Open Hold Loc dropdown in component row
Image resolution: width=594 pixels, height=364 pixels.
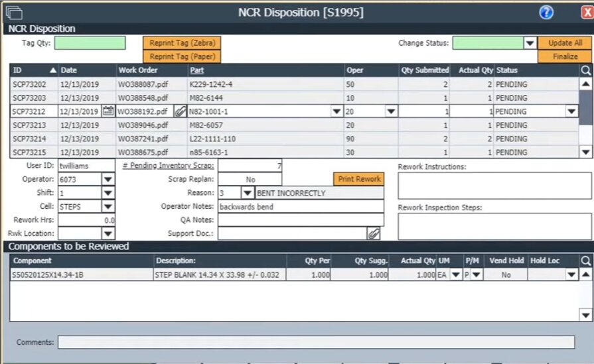click(571, 274)
